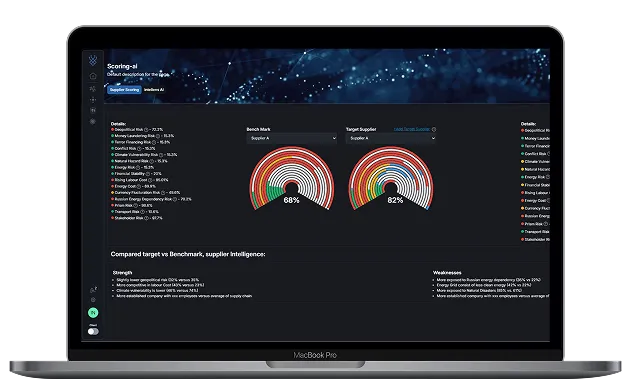Screen dimensions: 631x390
Task: Switch to the Intellens AI tab
Action: tap(154, 90)
